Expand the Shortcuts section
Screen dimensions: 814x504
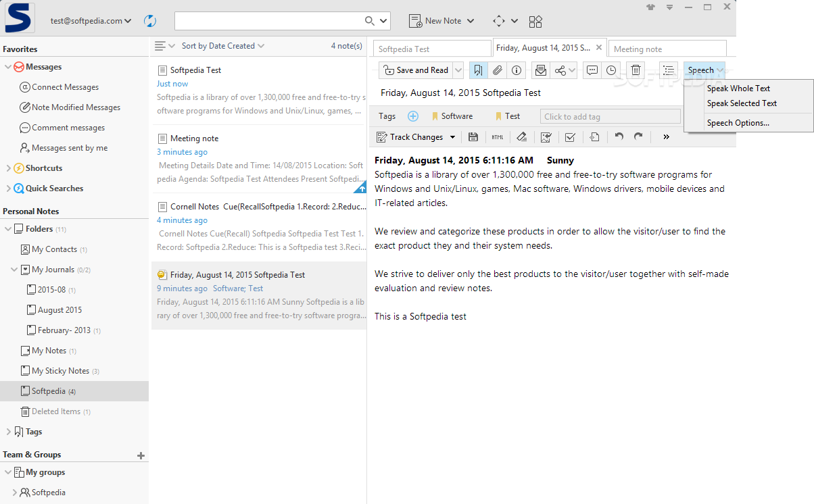click(8, 168)
